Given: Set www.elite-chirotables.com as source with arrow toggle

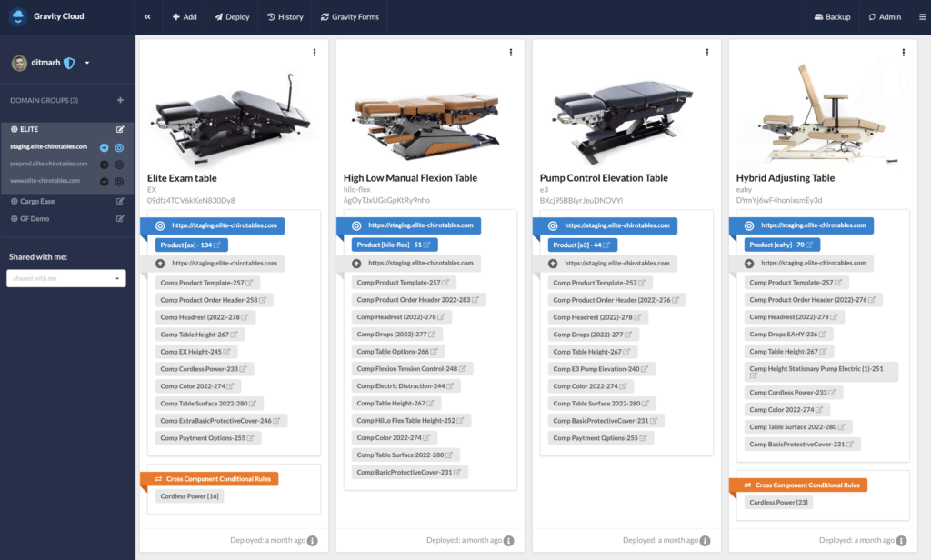Looking at the screenshot, I should click(104, 182).
